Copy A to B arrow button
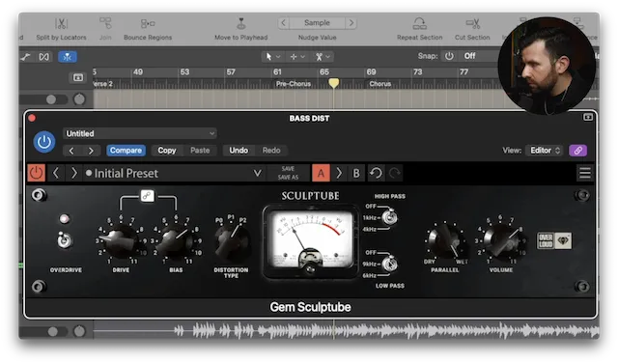Image resolution: width=618 pixels, height=364 pixels. (x=339, y=173)
